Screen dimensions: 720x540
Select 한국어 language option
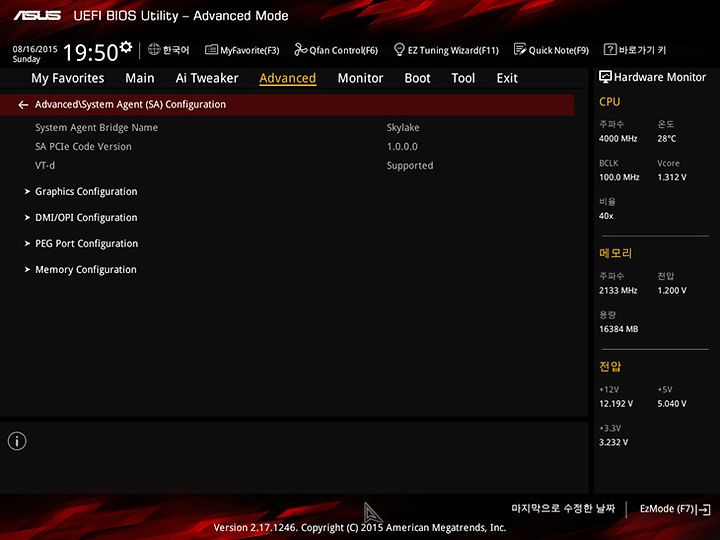176,50
